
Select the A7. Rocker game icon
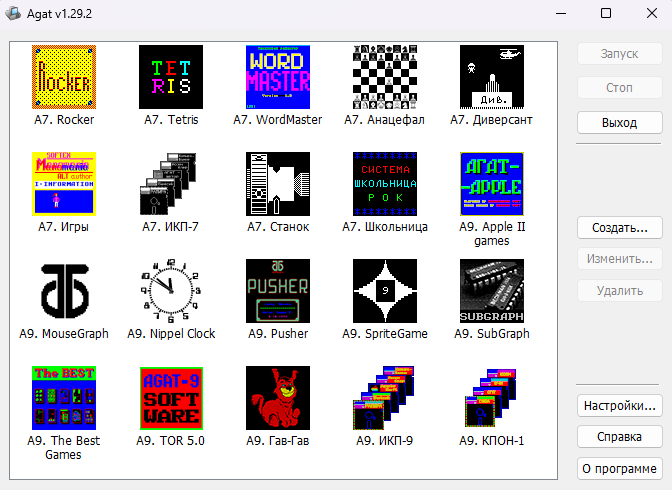pyautogui.click(x=64, y=77)
